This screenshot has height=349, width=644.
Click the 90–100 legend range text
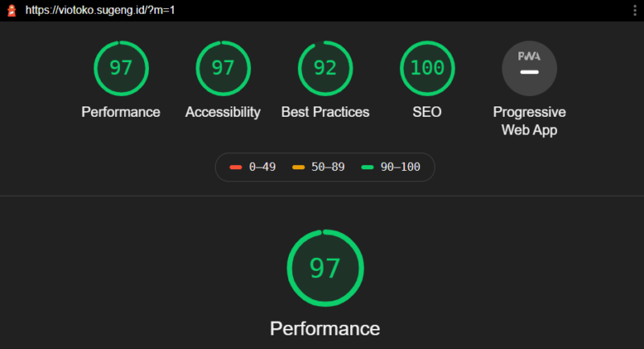coord(400,167)
